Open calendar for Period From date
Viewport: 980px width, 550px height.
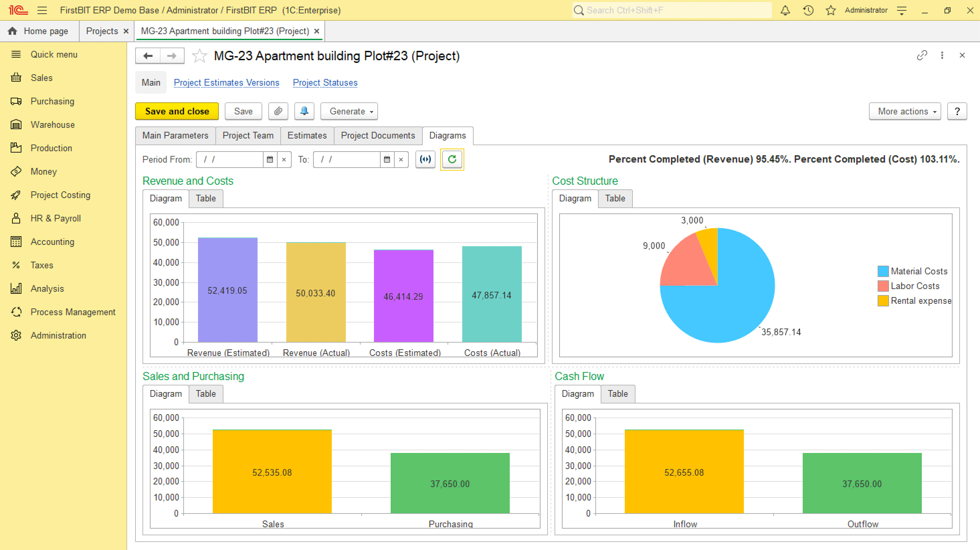(270, 160)
